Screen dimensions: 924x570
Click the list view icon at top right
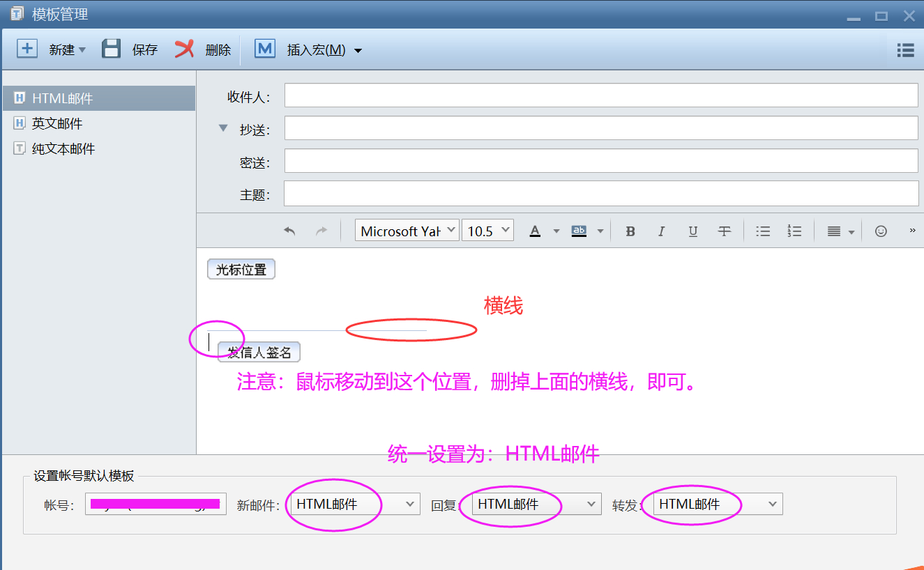(904, 49)
